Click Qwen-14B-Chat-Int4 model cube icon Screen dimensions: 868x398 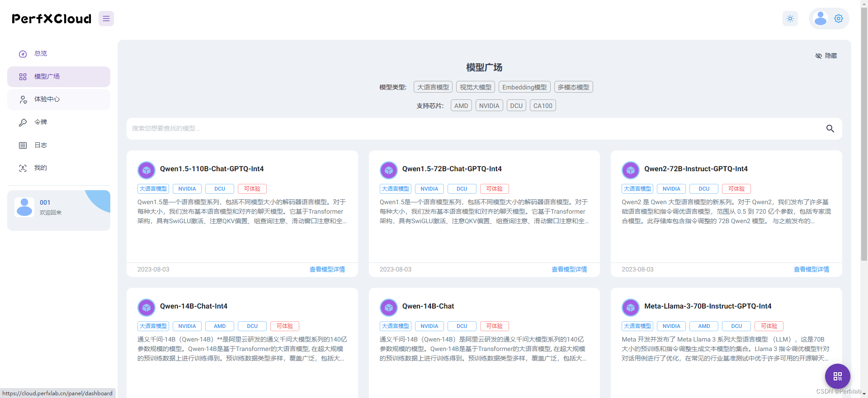146,308
